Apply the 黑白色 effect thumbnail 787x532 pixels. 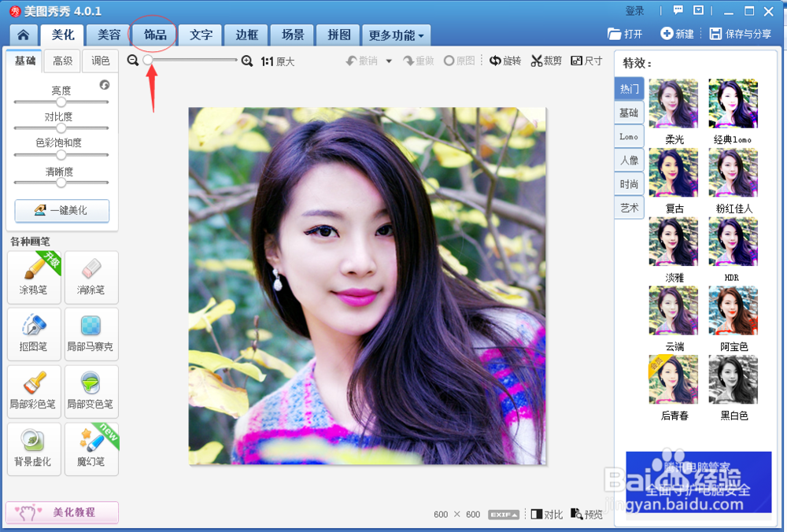[733, 379]
